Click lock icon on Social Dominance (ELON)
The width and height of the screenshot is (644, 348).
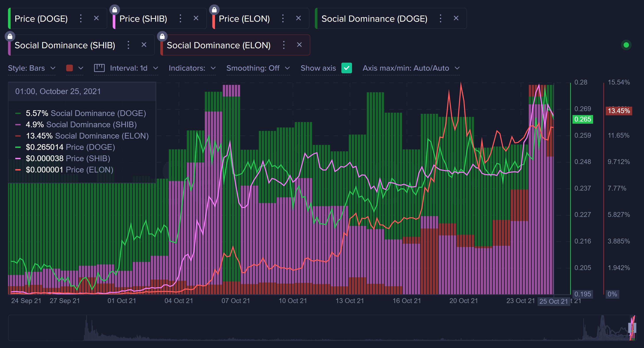coord(162,37)
